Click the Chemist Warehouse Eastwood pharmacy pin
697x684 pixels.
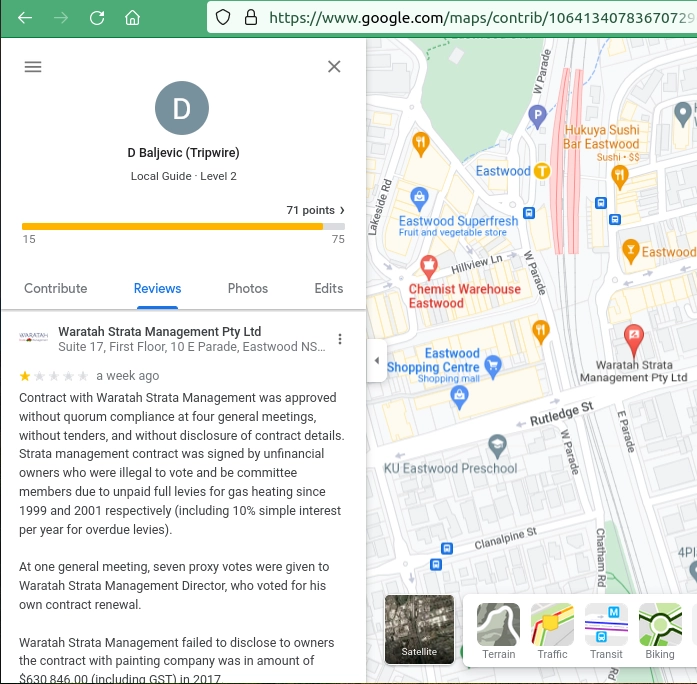[429, 267]
